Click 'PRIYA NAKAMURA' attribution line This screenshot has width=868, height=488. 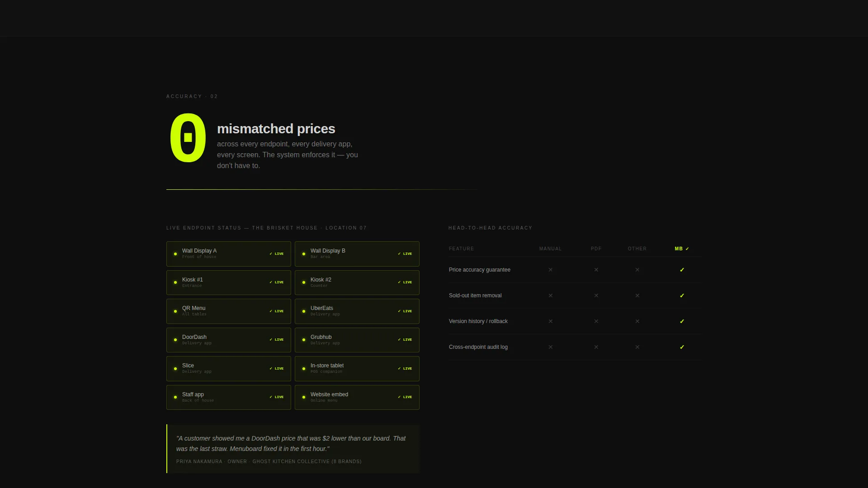tap(269, 462)
